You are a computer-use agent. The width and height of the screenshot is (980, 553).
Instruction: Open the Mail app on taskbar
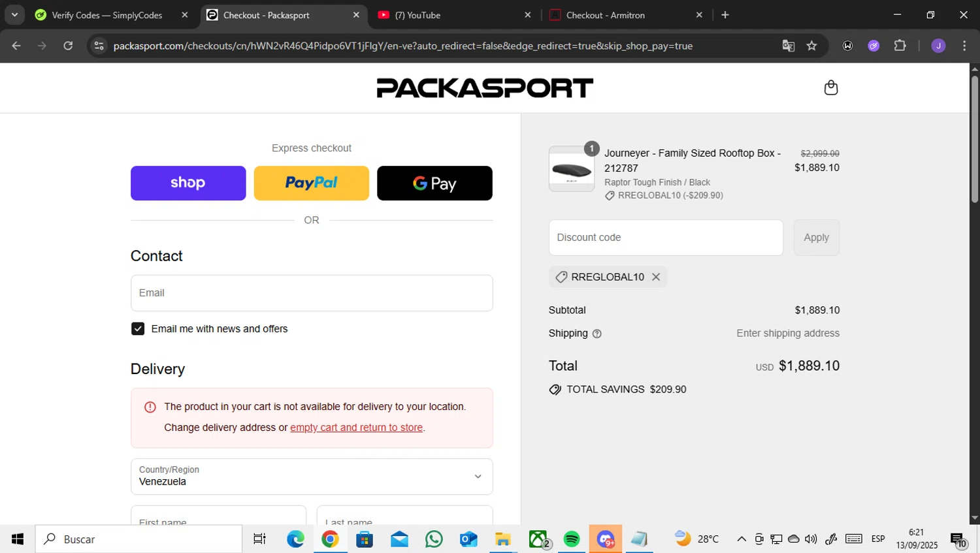[x=399, y=539]
